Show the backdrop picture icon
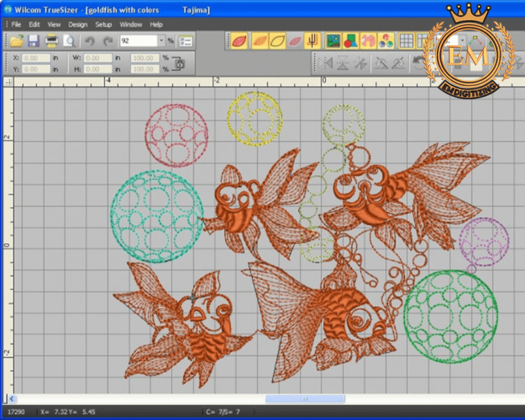525x420 pixels. (333, 41)
